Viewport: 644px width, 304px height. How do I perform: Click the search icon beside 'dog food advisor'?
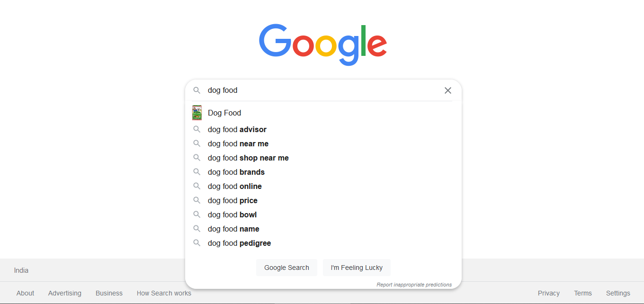click(x=197, y=129)
